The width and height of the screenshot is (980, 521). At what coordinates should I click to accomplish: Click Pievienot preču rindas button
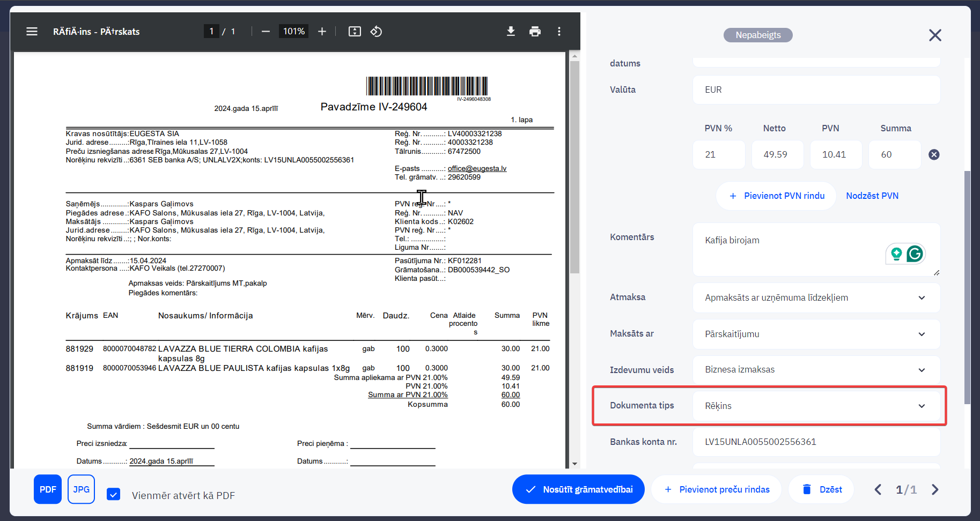pos(716,489)
